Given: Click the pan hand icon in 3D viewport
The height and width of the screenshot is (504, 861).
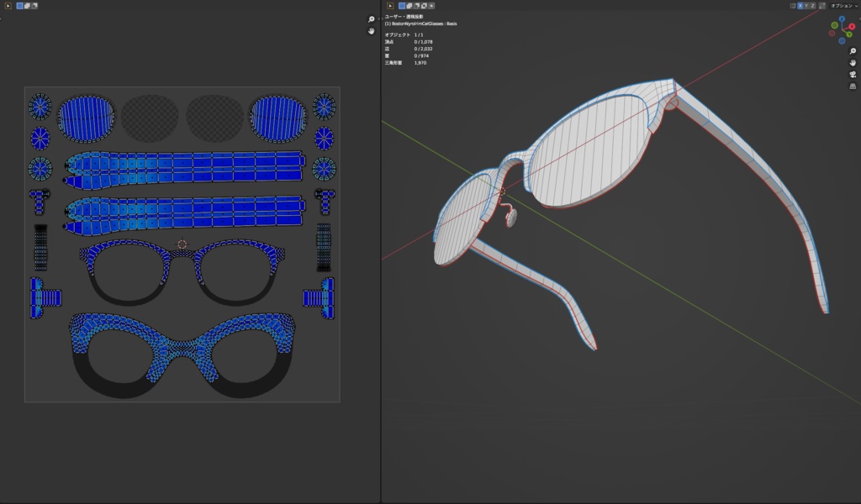Looking at the screenshot, I should [x=853, y=62].
